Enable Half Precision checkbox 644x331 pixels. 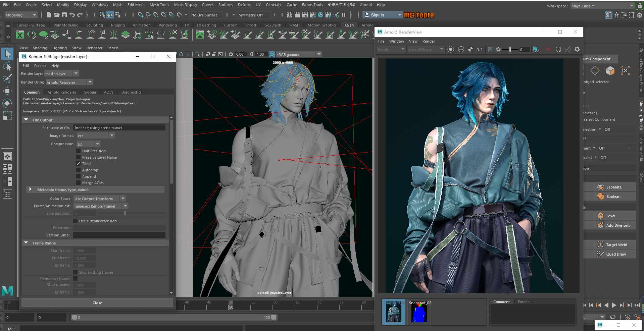click(78, 151)
